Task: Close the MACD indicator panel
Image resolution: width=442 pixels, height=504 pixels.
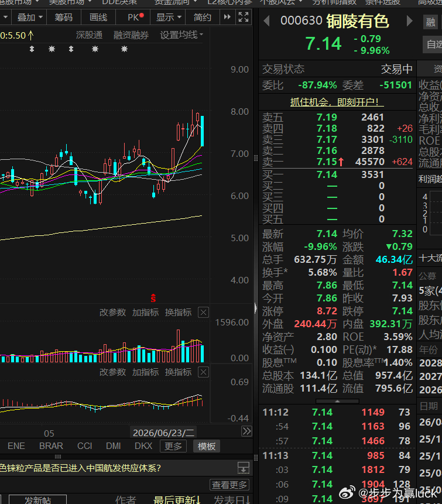Action: coord(204,372)
